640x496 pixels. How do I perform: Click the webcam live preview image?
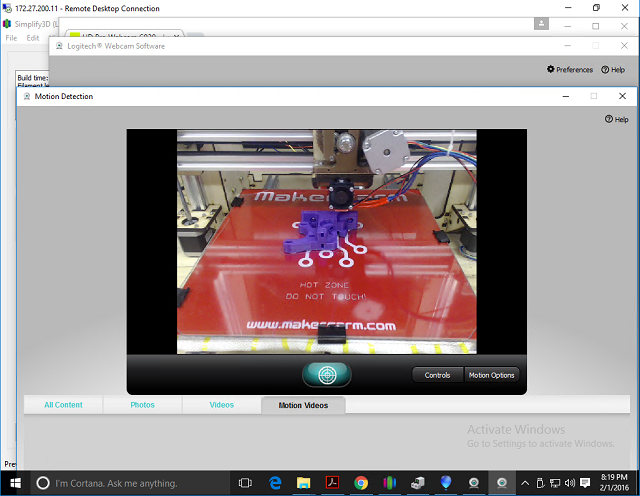point(327,242)
